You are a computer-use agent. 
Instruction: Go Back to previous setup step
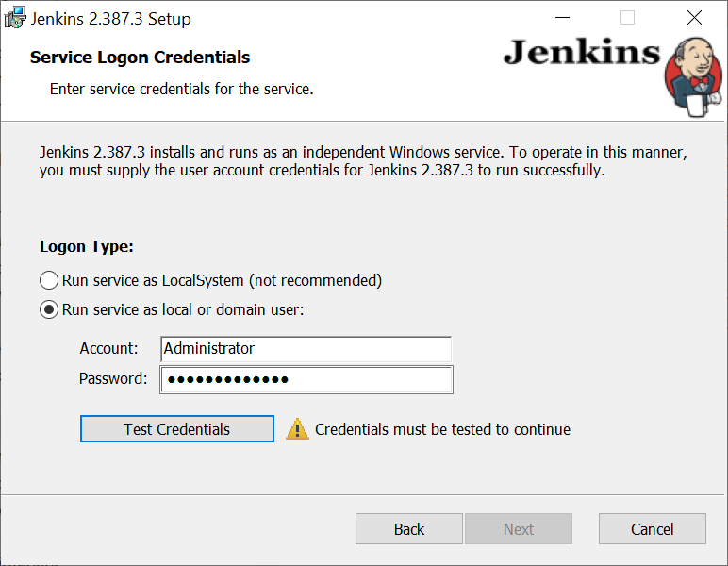(x=409, y=529)
